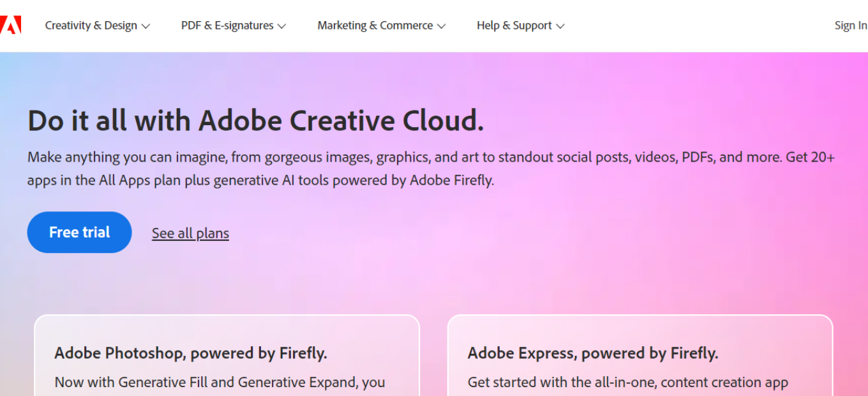Click the Sign In link

[850, 26]
